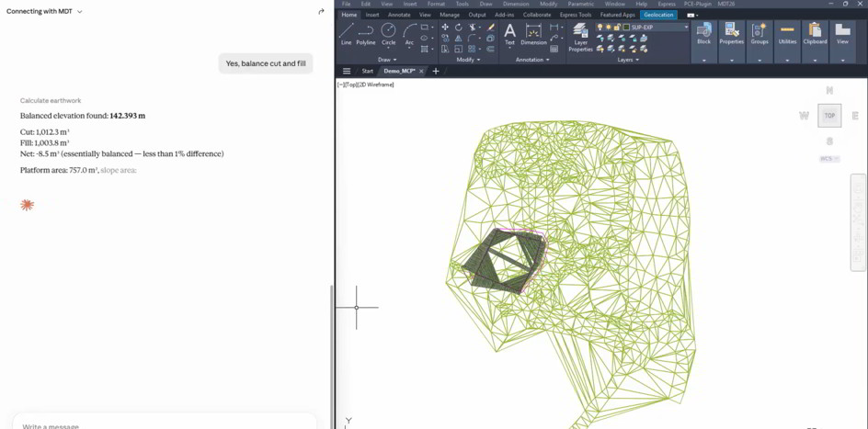The height and width of the screenshot is (429, 868).
Task: Activate the Fillet tool in Modify panel
Action: click(473, 39)
